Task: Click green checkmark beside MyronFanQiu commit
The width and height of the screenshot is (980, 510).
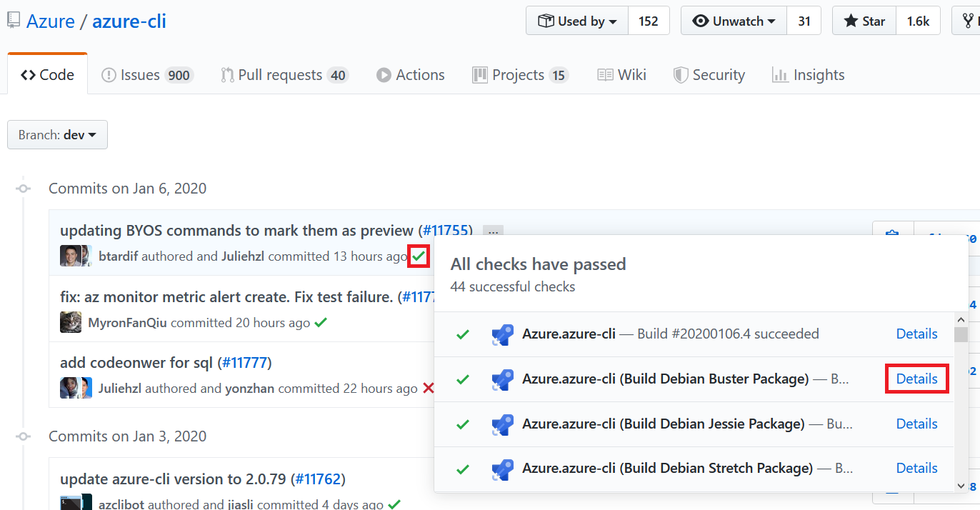Action: click(x=321, y=322)
